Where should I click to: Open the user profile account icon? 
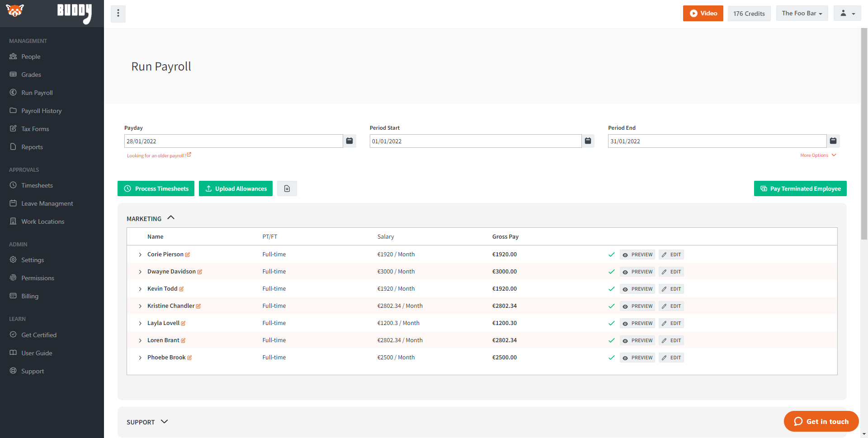847,13
